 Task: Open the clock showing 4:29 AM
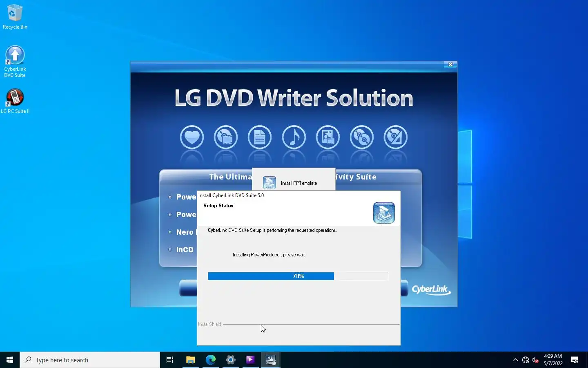553,360
